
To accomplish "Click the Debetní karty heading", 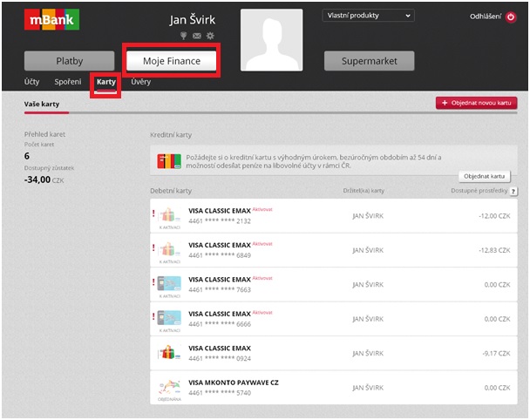I will (x=171, y=191).
